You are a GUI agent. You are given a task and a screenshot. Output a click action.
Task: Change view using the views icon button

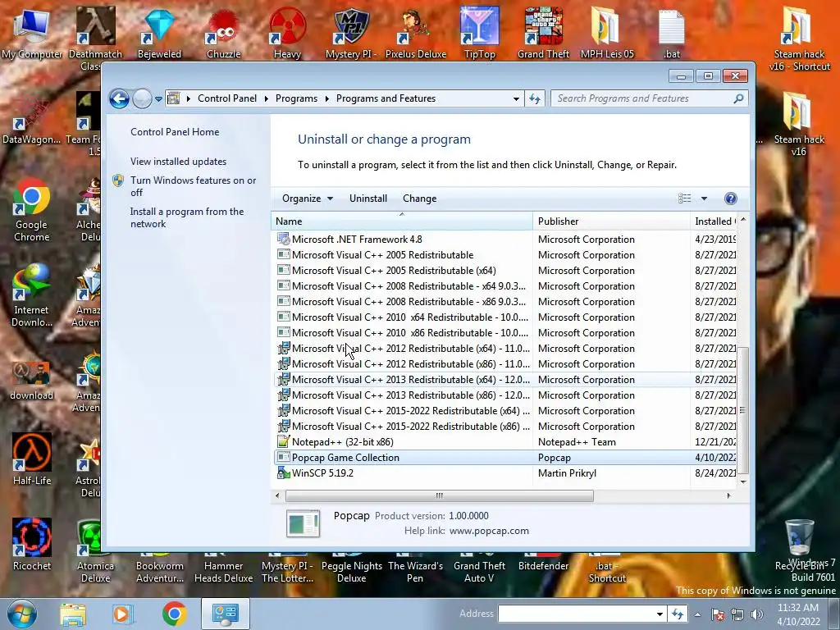(x=685, y=199)
